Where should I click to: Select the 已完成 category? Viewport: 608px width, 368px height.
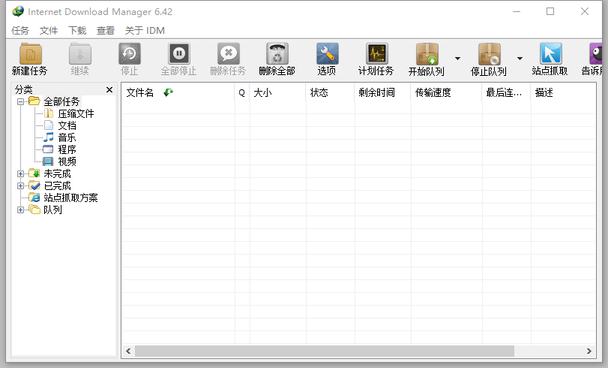pyautogui.click(x=57, y=186)
